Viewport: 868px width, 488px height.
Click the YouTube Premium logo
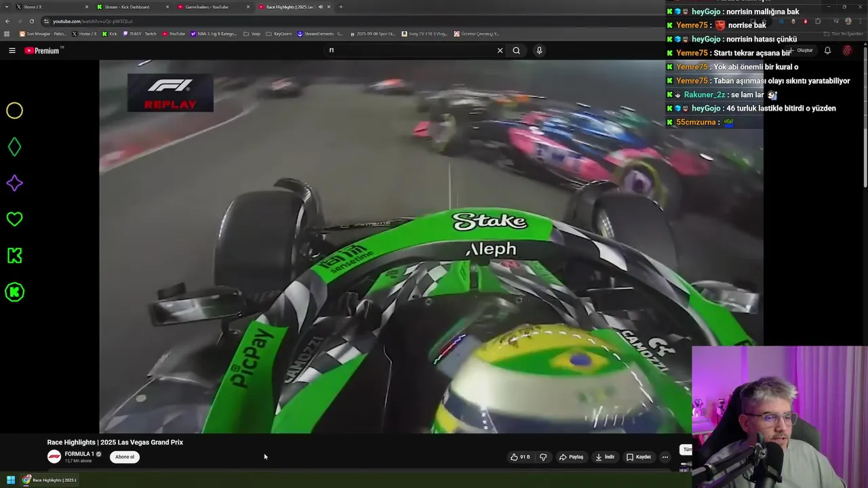coord(43,51)
